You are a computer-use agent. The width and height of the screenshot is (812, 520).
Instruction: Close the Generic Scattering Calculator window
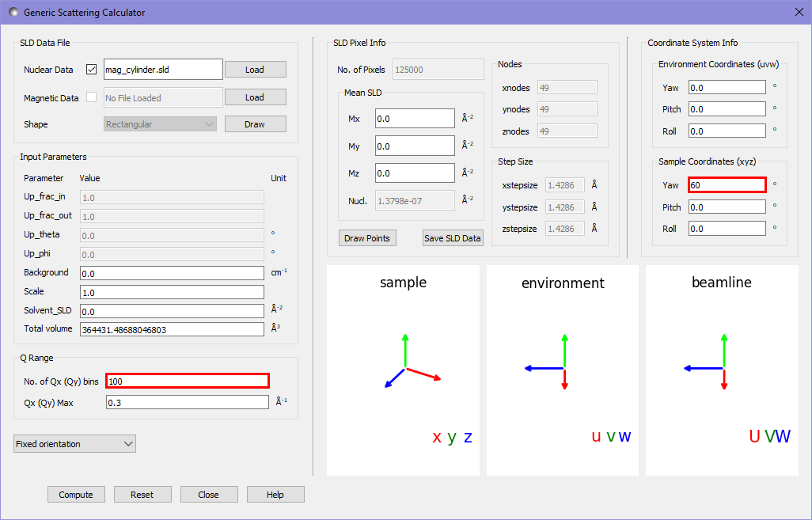[x=799, y=12]
